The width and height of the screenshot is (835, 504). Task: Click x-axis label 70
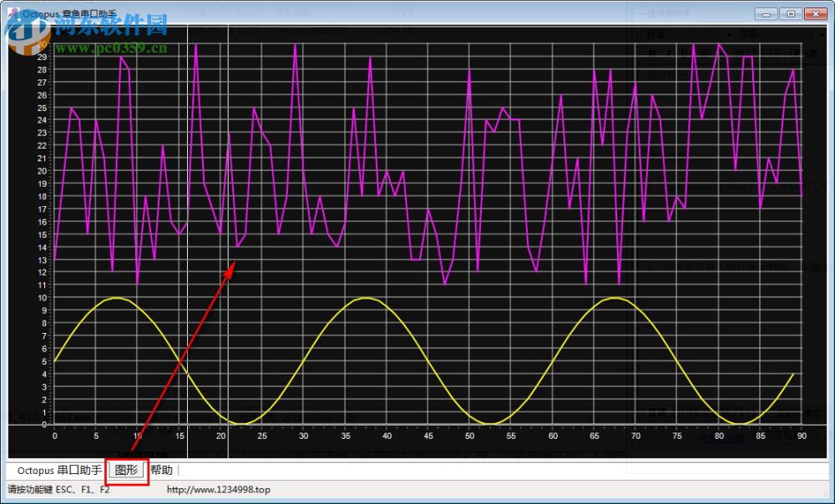click(635, 436)
